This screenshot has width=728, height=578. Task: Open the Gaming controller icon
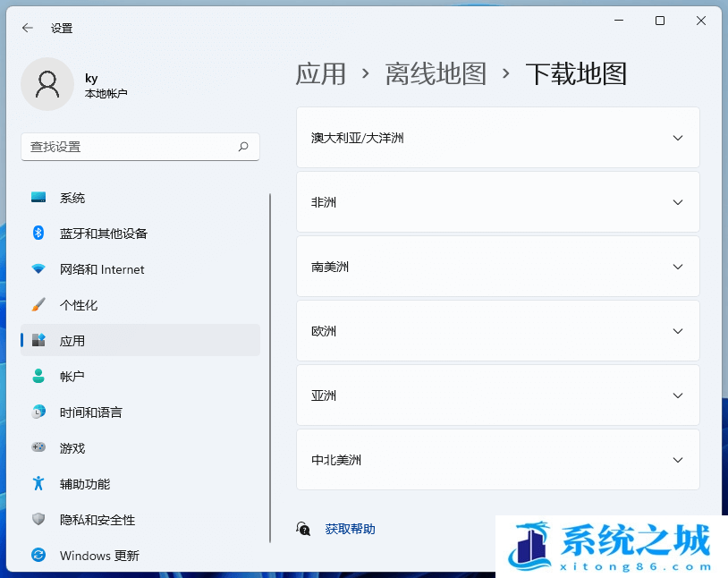coord(38,448)
